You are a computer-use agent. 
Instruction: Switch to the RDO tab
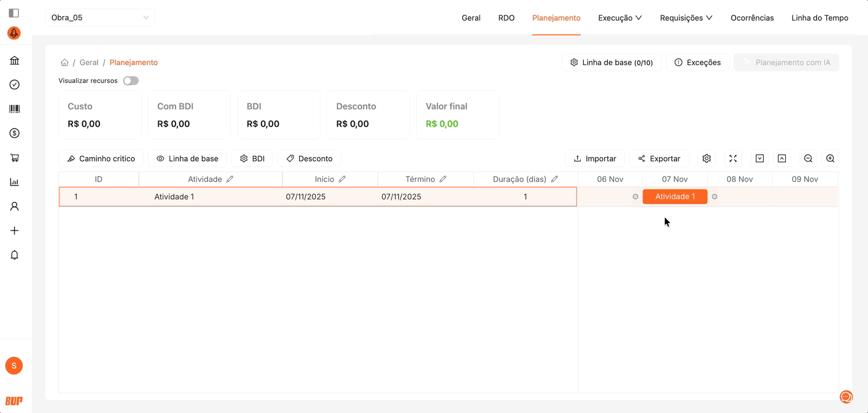pyautogui.click(x=506, y=18)
